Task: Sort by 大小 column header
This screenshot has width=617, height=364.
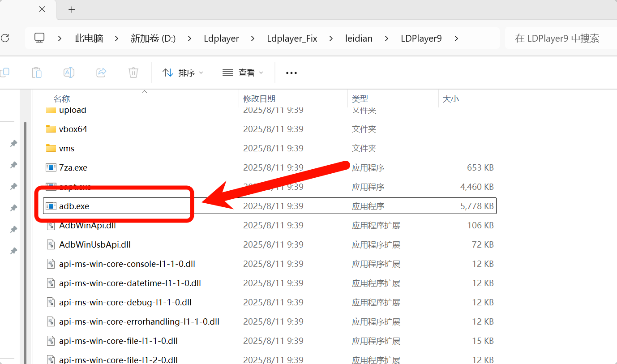Action: [450, 99]
